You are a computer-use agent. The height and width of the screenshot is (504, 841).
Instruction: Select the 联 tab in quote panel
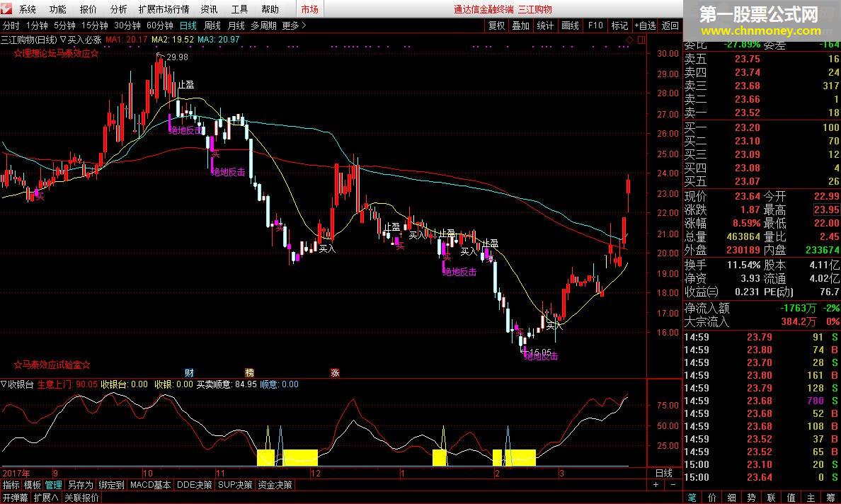[772, 498]
